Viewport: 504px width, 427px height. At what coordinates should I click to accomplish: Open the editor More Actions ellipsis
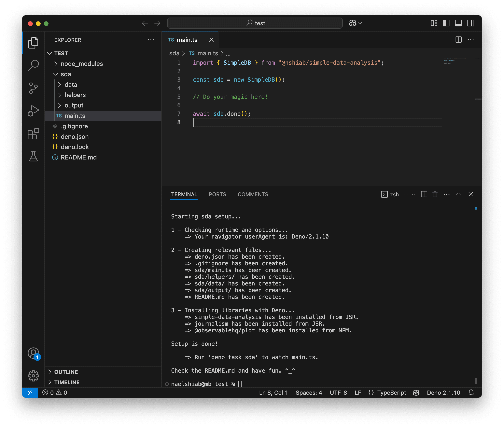tap(471, 40)
